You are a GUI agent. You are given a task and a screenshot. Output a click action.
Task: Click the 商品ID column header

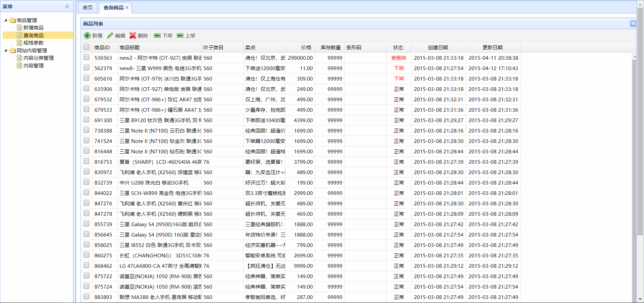point(105,47)
